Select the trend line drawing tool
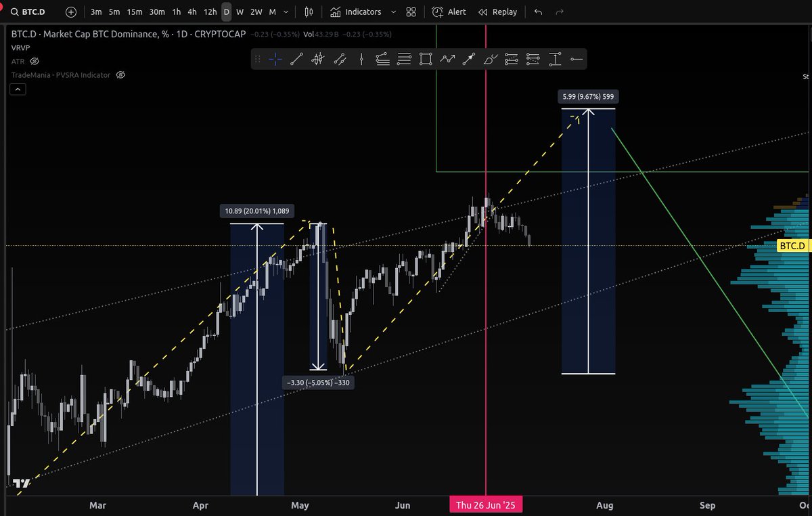The height and width of the screenshot is (516, 812). pos(296,59)
